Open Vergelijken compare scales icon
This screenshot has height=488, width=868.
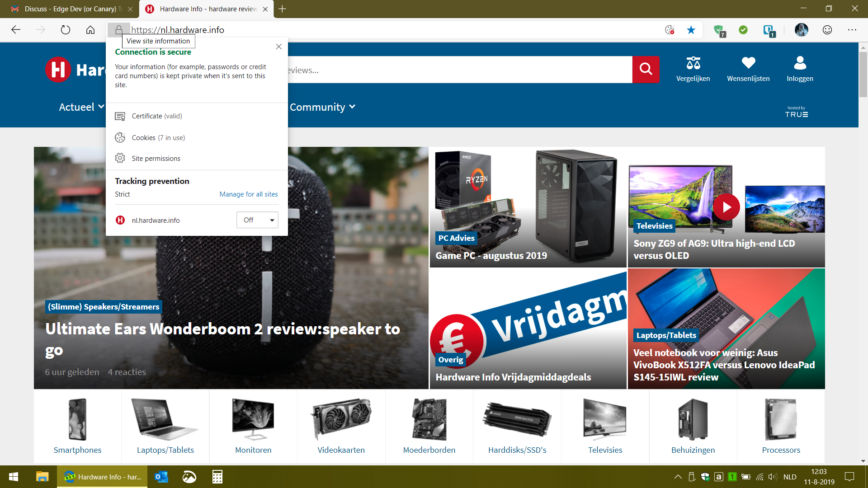(693, 63)
